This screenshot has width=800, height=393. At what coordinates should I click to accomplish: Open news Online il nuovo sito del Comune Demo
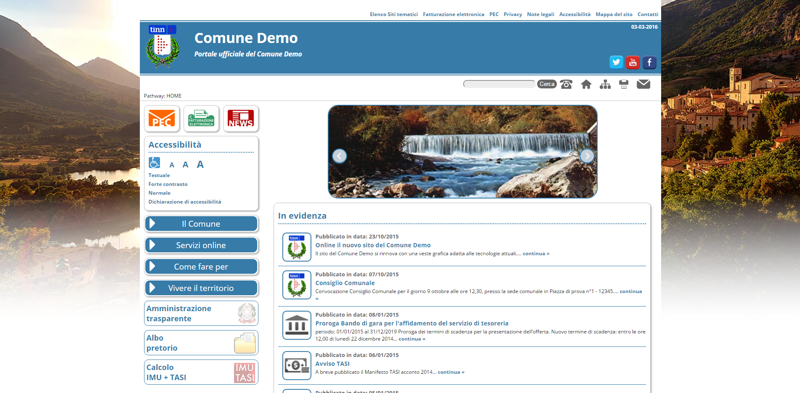[x=373, y=245]
